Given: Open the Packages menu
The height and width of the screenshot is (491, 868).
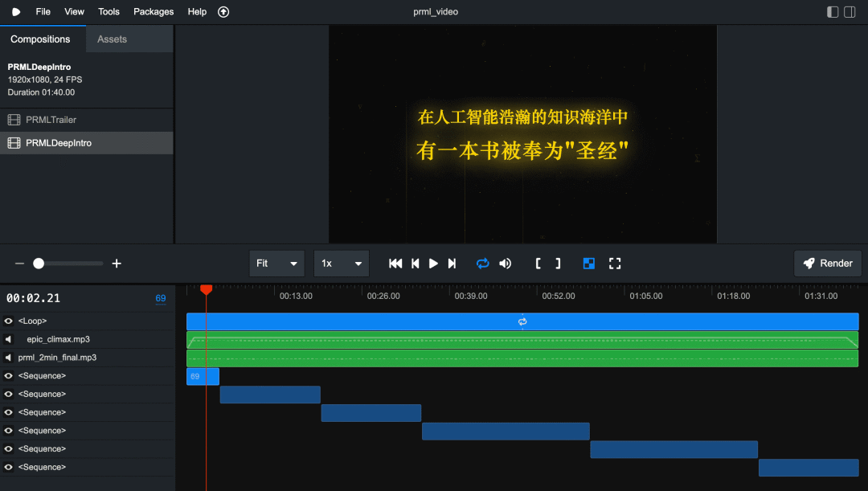Looking at the screenshot, I should coord(153,11).
